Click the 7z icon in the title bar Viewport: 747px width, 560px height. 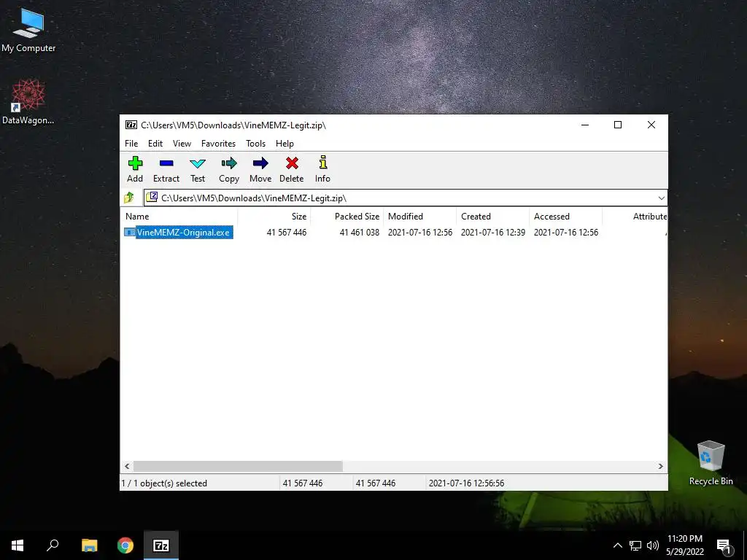pos(131,125)
